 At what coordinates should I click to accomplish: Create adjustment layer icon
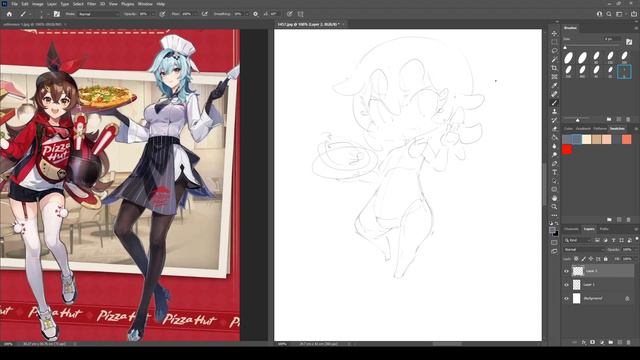click(602, 342)
